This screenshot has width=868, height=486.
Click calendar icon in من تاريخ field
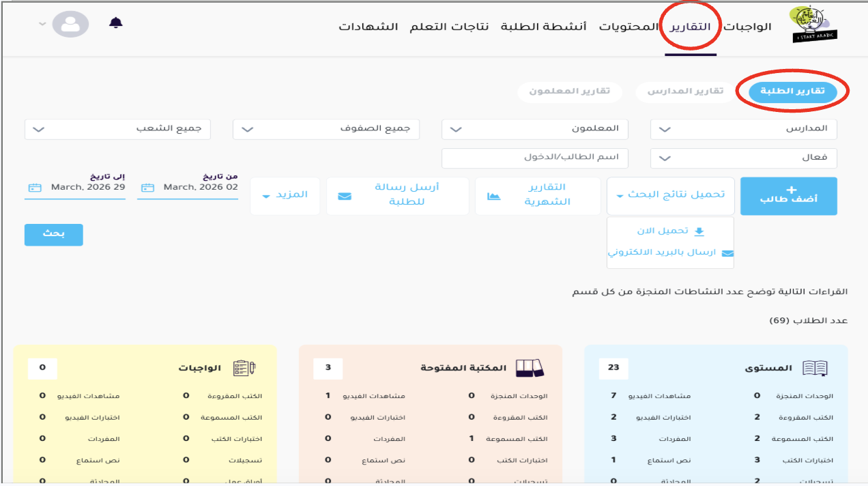point(148,187)
